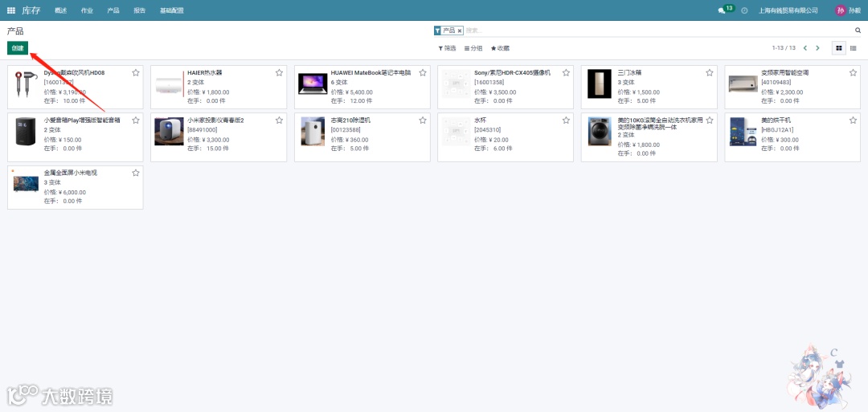Viewport: 868px width, 412px height.
Task: Click the 金属全面屏小米电视 product name
Action: 70,173
